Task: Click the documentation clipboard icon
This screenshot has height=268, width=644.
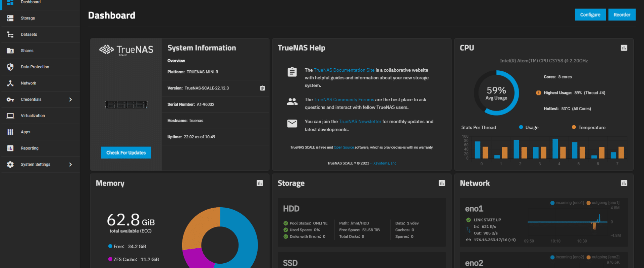Action: pyautogui.click(x=292, y=72)
